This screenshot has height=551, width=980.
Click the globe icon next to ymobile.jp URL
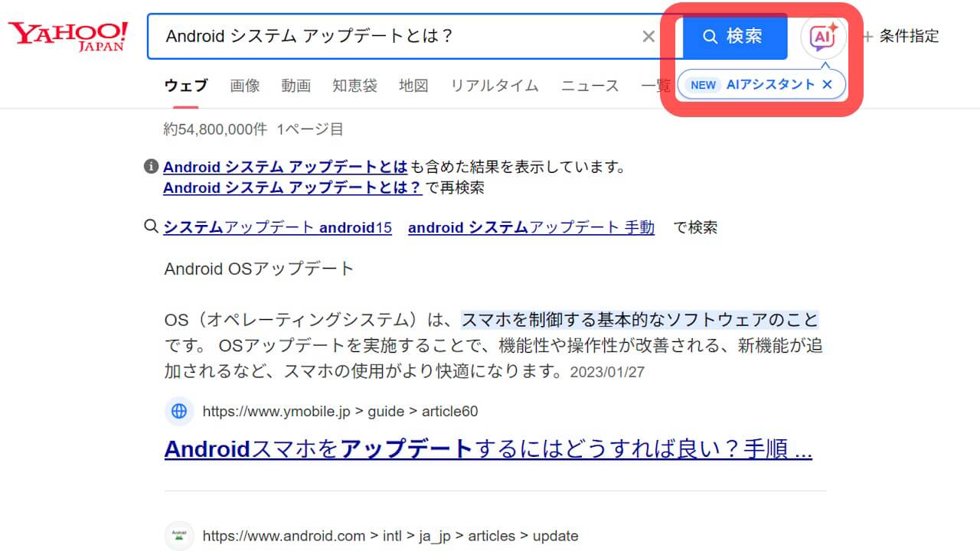pos(179,412)
